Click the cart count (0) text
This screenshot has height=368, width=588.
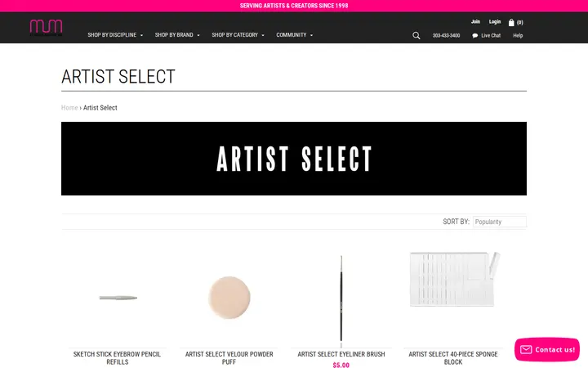[x=519, y=23]
